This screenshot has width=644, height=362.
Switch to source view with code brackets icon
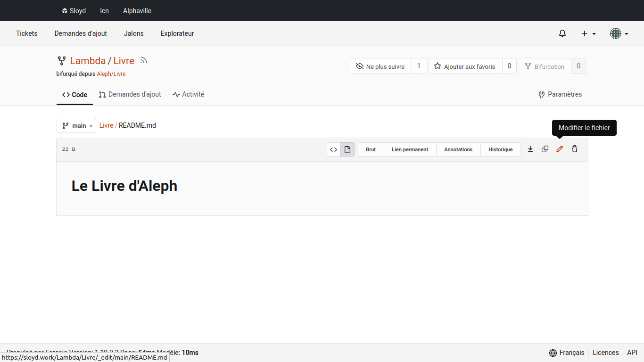point(334,149)
